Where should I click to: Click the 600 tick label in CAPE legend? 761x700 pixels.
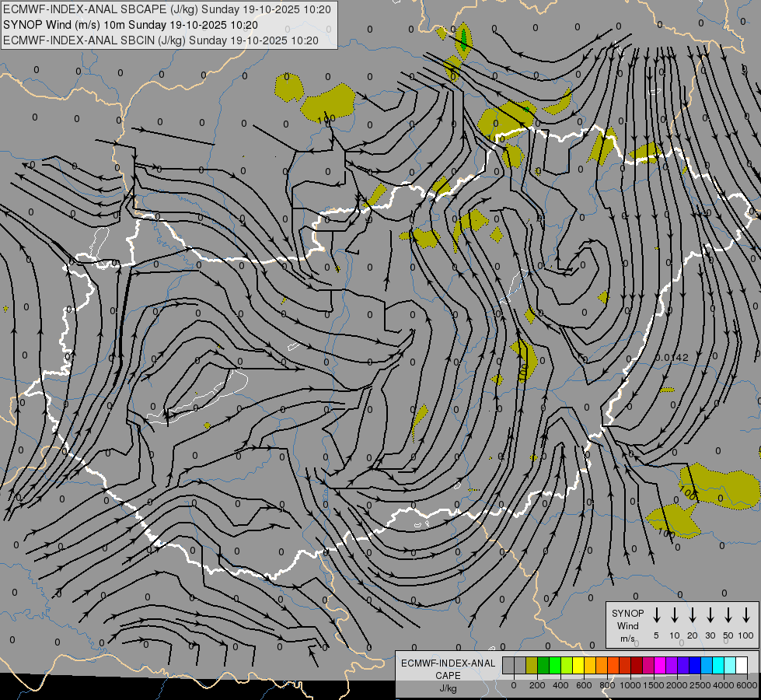(x=584, y=685)
